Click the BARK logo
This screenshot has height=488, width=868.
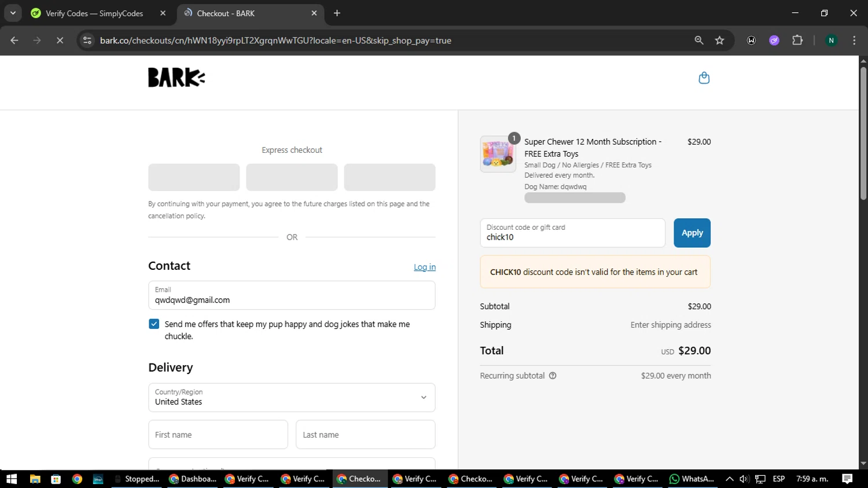coord(176,78)
